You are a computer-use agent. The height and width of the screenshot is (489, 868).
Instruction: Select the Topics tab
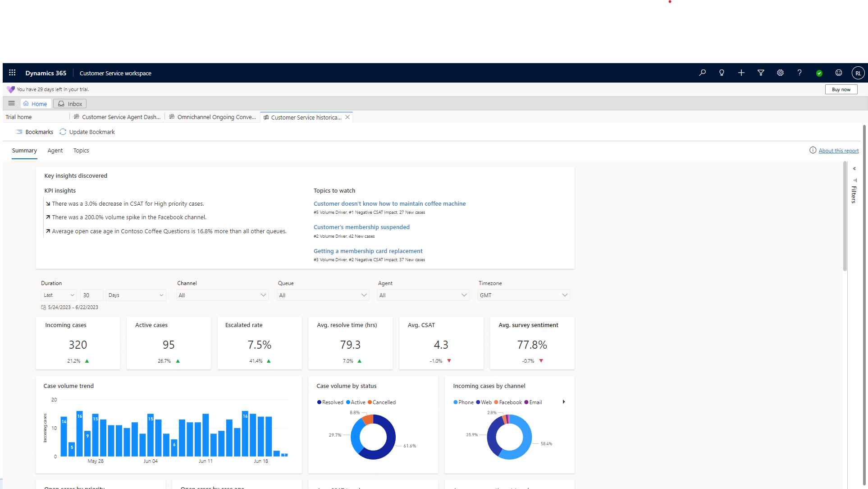[x=81, y=150]
